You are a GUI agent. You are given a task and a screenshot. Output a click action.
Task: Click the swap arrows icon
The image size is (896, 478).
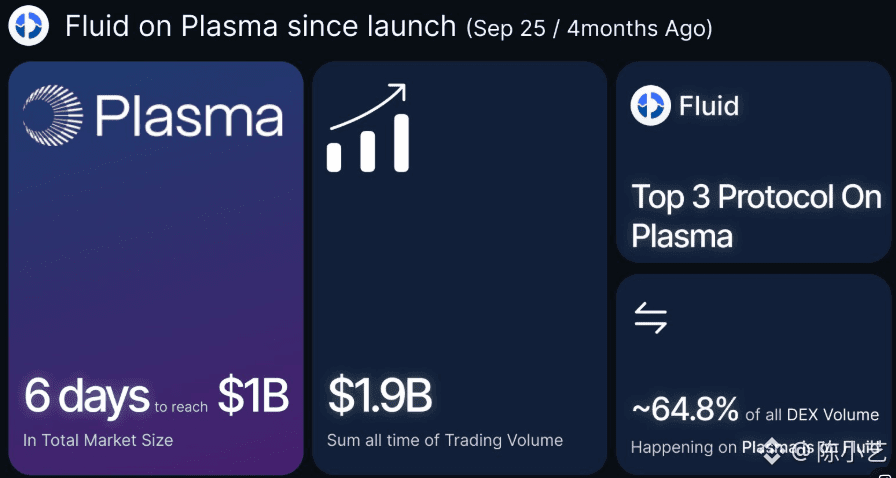pyautogui.click(x=651, y=319)
